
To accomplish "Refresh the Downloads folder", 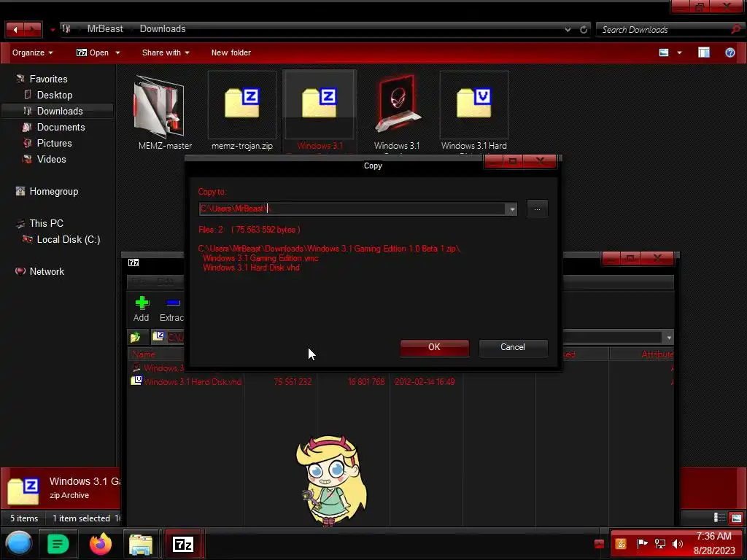I will pyautogui.click(x=584, y=29).
